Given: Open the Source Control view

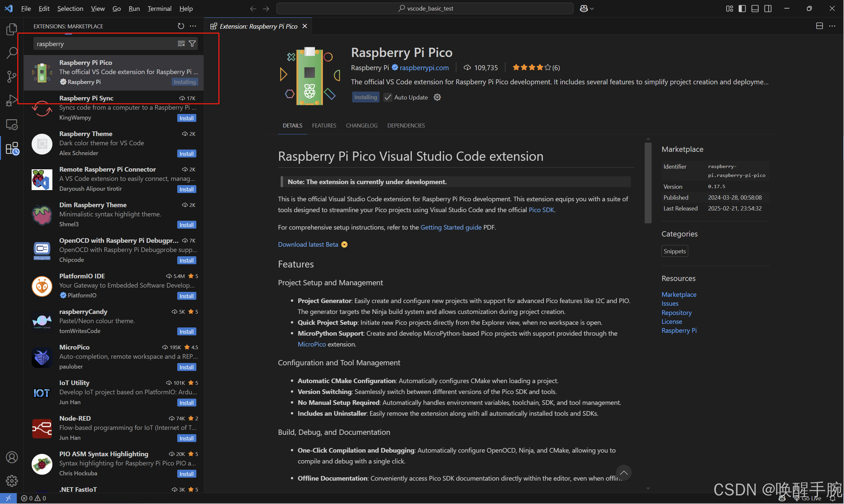Looking at the screenshot, I should point(12,76).
